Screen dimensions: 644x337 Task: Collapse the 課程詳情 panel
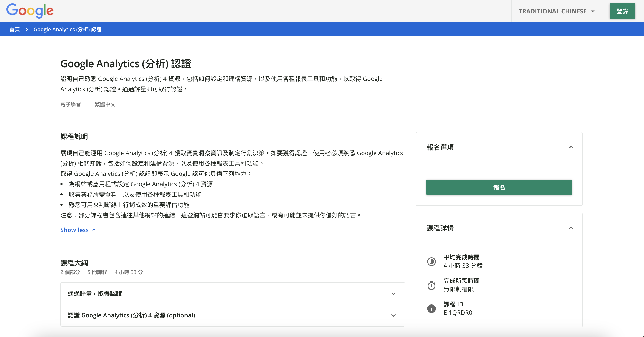571,228
